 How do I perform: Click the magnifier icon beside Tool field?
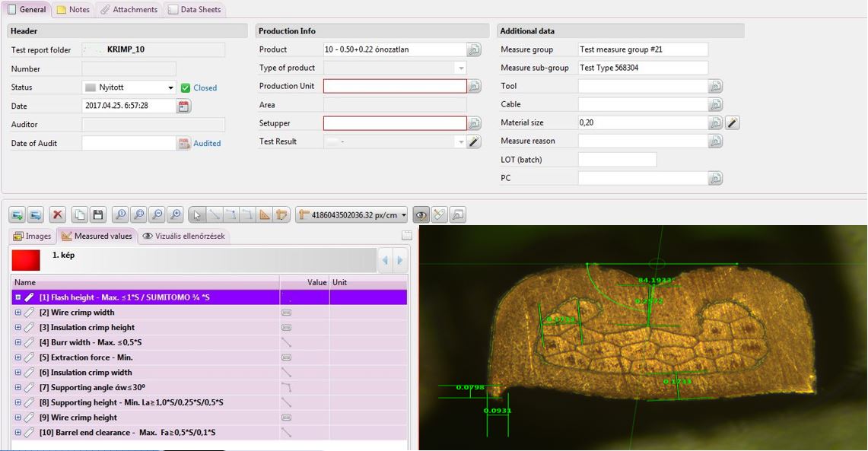point(715,87)
